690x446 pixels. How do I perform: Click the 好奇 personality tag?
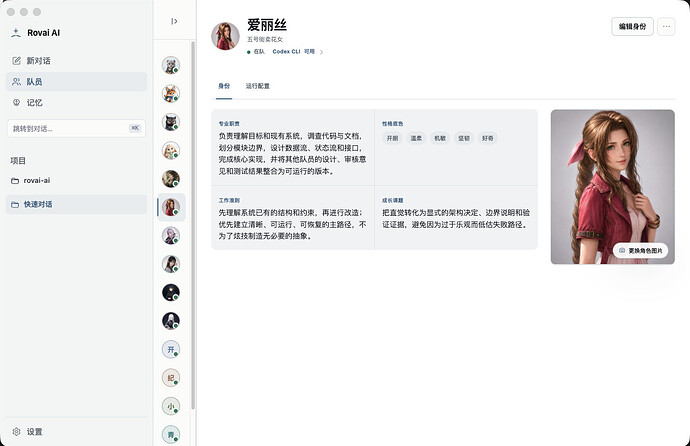point(488,138)
